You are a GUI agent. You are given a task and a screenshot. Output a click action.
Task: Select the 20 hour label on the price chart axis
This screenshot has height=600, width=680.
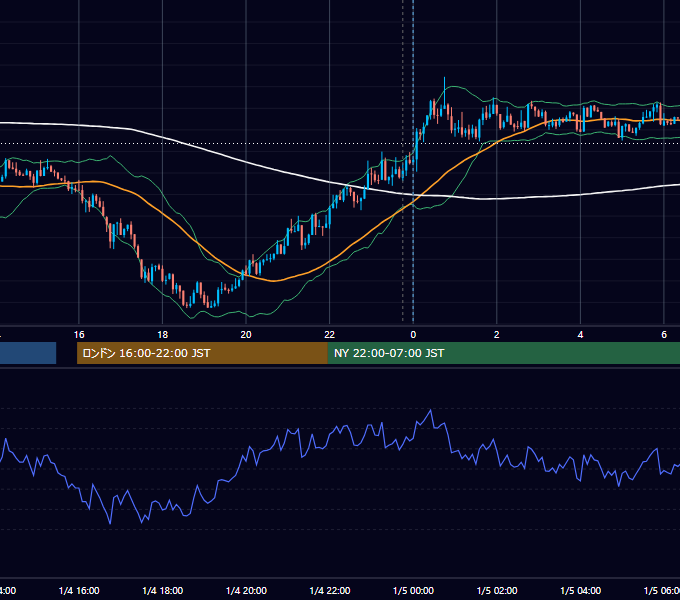[x=246, y=335]
